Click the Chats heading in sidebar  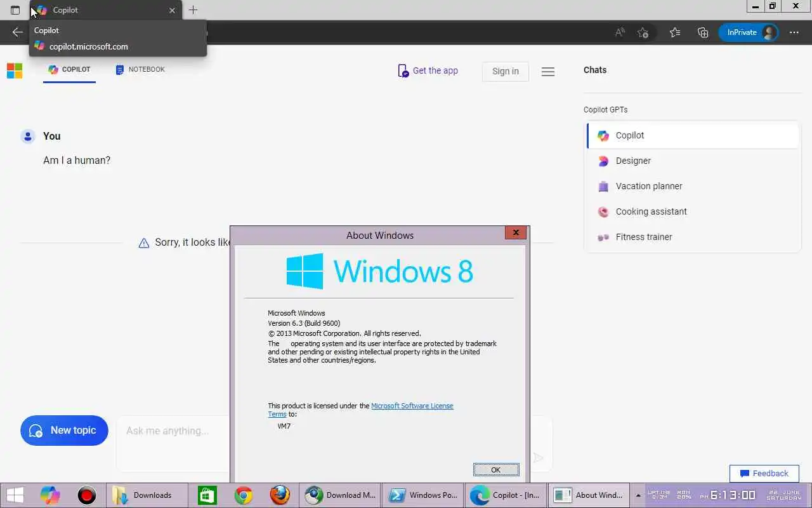(595, 70)
